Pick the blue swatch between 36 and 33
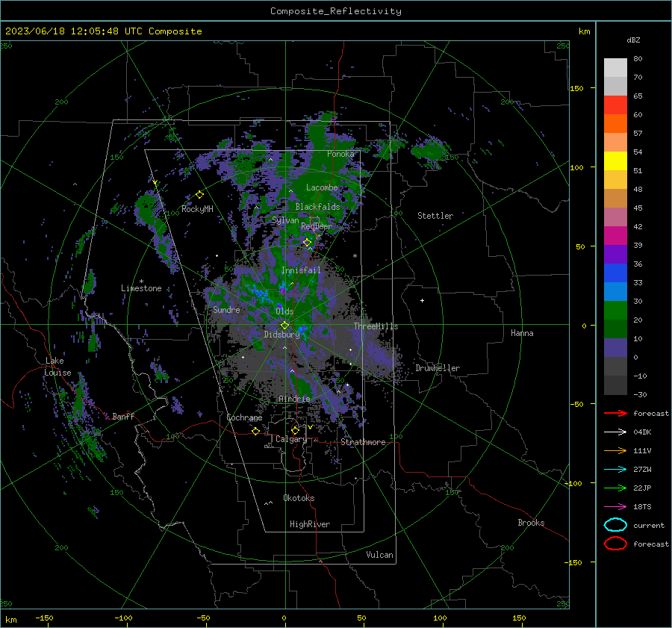 [x=615, y=273]
